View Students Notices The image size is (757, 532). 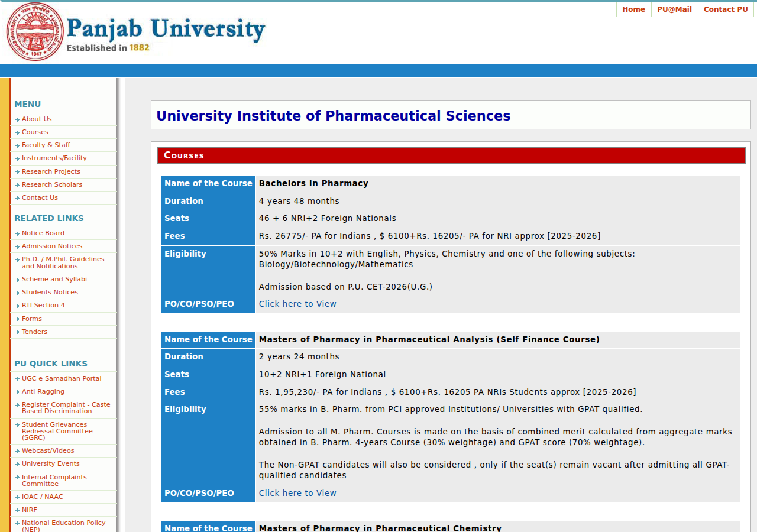[x=50, y=292]
